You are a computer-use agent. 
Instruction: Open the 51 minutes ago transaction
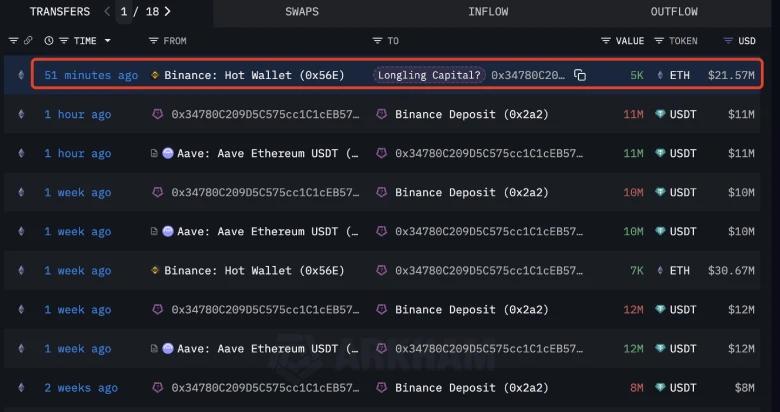coord(91,75)
